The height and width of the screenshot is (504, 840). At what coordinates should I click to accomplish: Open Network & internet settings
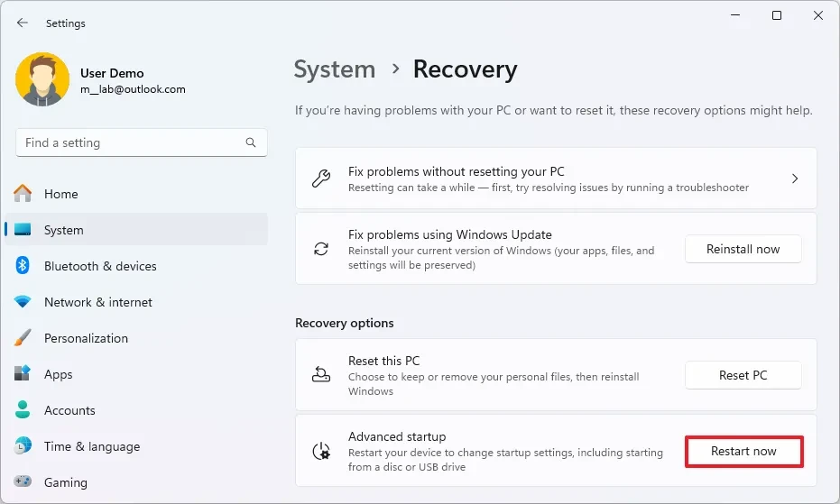[x=136, y=302]
